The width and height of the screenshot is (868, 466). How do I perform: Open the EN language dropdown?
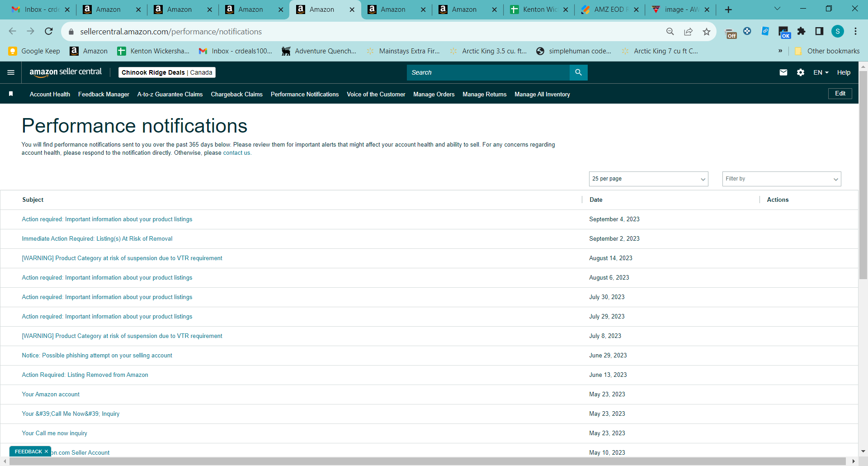tap(821, 72)
